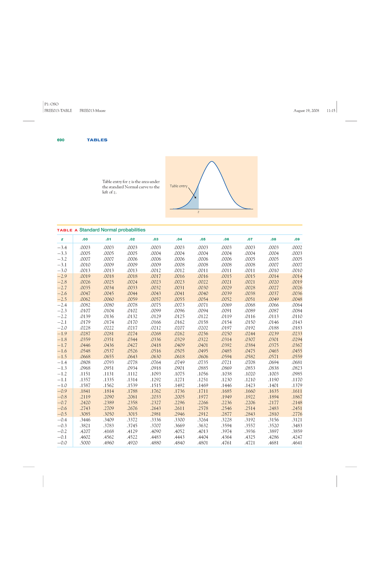Viewport: 380px width, 588px height.
Task: Click the '.08' column header
Action: tap(273, 239)
